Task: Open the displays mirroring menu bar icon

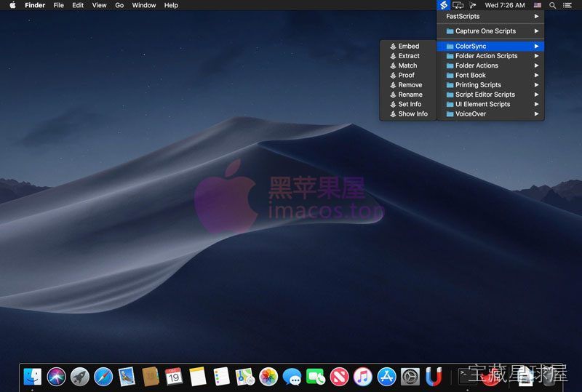Action: click(x=458, y=5)
